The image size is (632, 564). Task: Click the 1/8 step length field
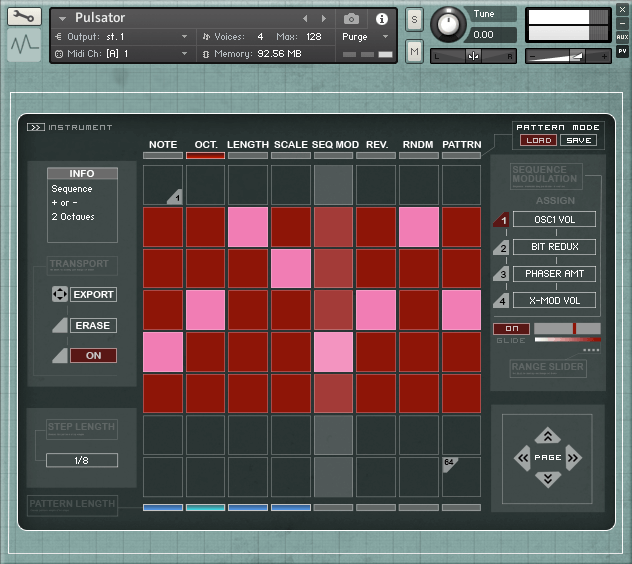(82, 460)
